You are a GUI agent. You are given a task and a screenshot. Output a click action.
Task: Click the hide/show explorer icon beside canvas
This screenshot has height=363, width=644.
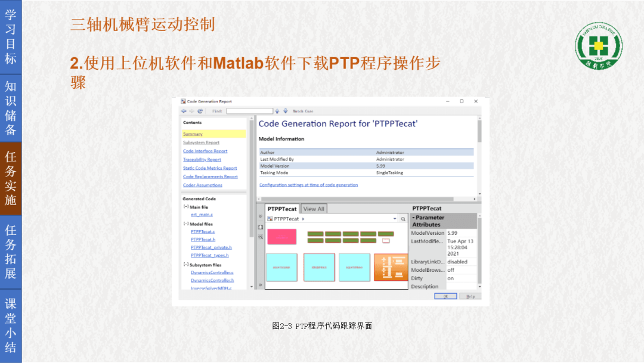coord(261,216)
